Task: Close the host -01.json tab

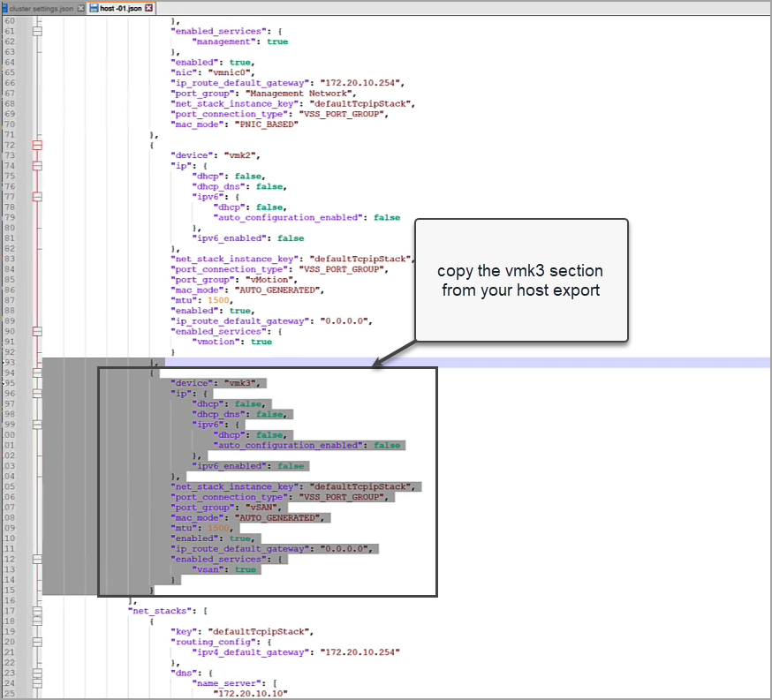Action: point(148,8)
